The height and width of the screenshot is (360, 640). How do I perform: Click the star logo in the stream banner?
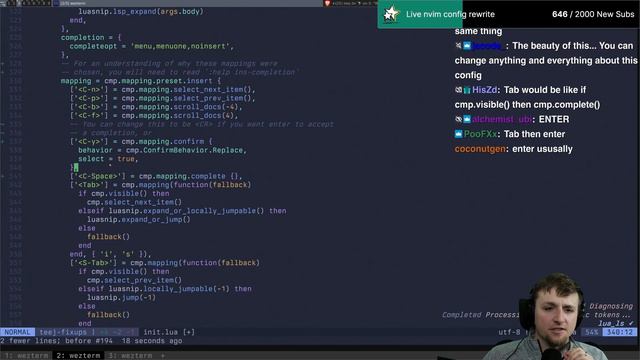click(x=391, y=14)
